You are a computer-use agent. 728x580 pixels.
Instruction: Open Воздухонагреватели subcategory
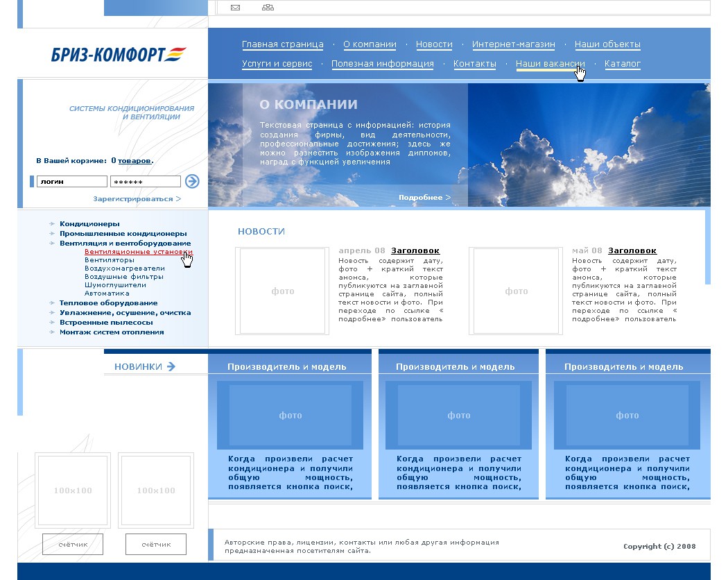click(x=124, y=268)
